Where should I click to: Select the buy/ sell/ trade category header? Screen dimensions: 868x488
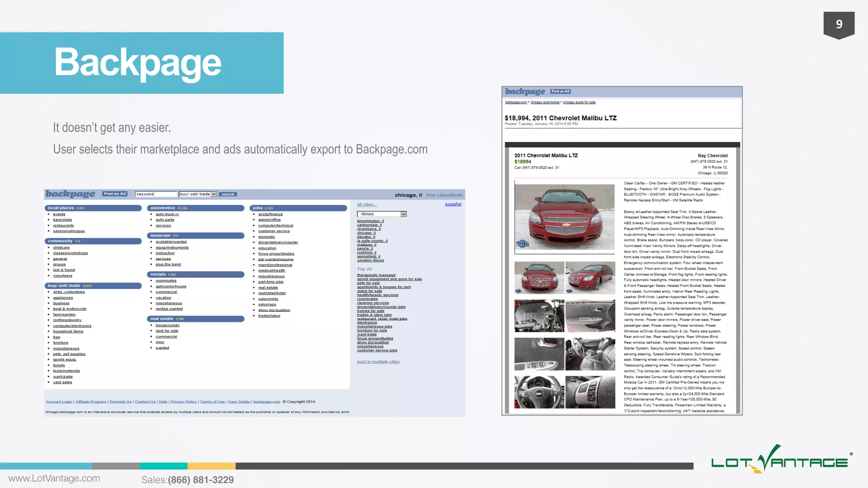coord(93,286)
